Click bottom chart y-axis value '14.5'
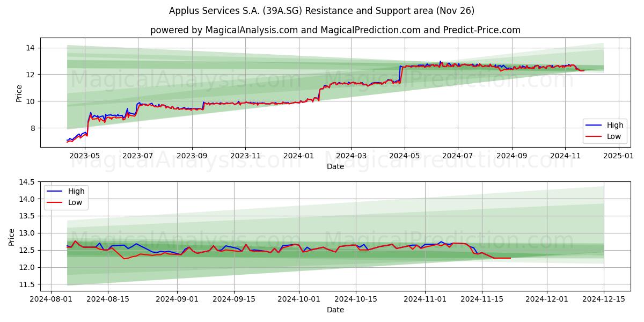The image size is (644, 322). pyautogui.click(x=28, y=182)
